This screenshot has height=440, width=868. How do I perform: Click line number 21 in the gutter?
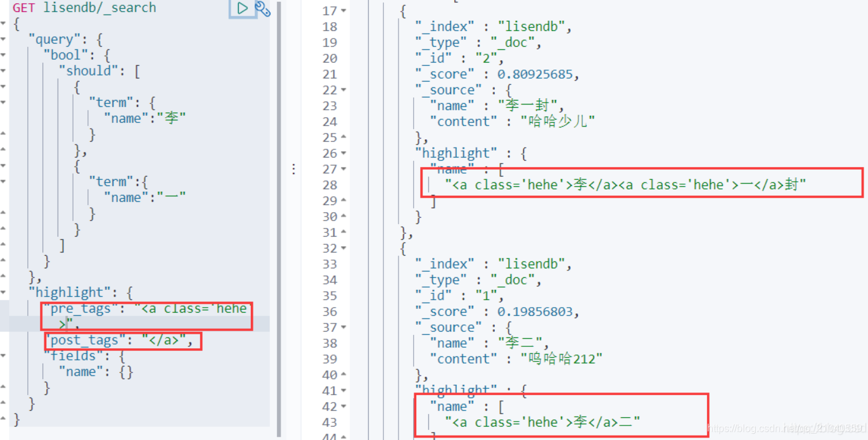(x=329, y=74)
